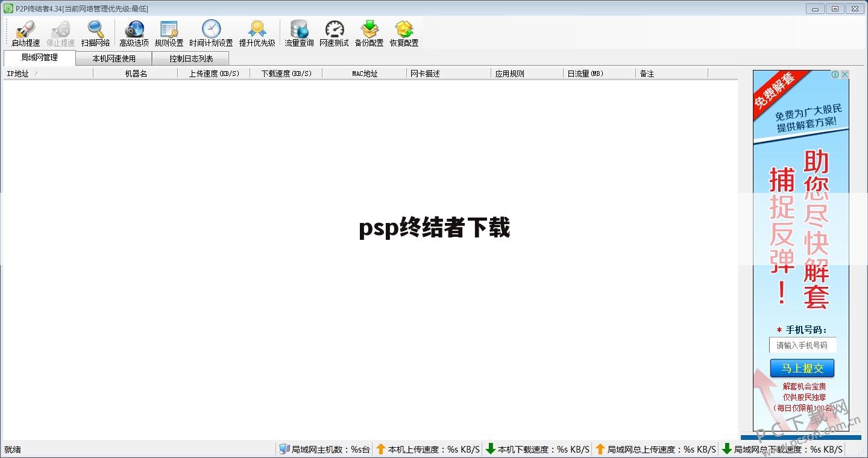This screenshot has width=868, height=458.
Task: Maximize the P2P终结者 window
Action: point(835,8)
